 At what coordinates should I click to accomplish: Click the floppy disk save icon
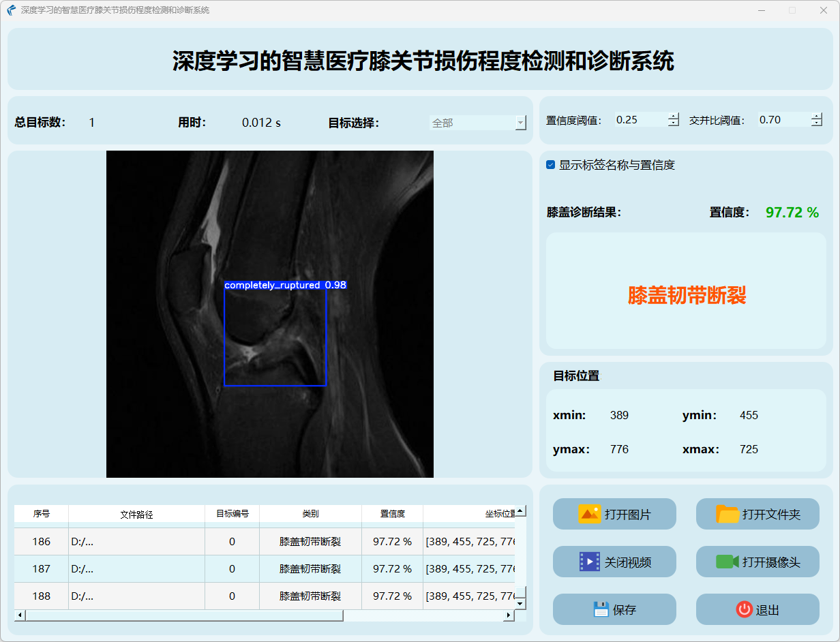(x=601, y=609)
